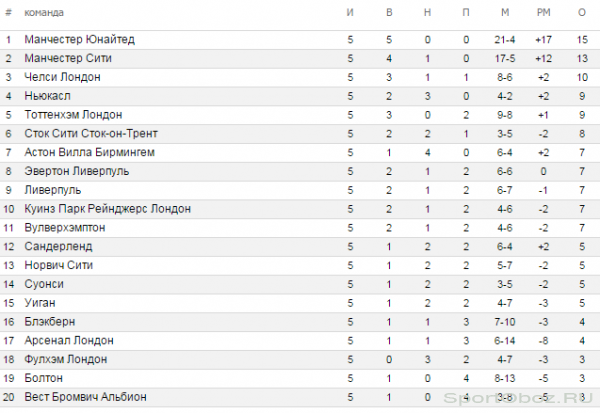
Task: Select Челси Лондон in the table
Action: (x=62, y=77)
